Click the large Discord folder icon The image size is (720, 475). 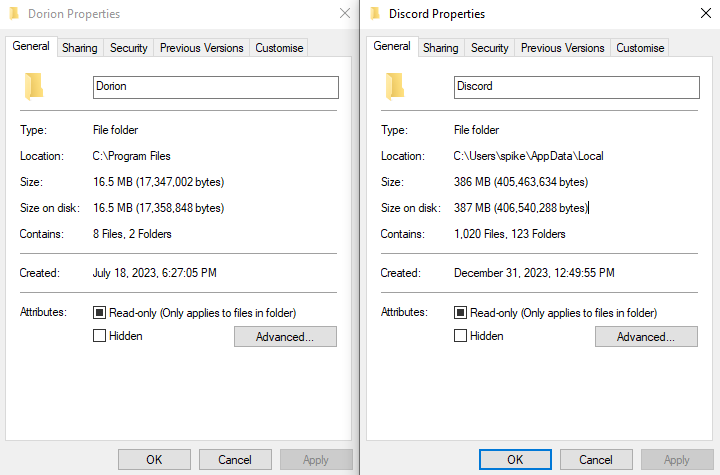pyautogui.click(x=396, y=86)
